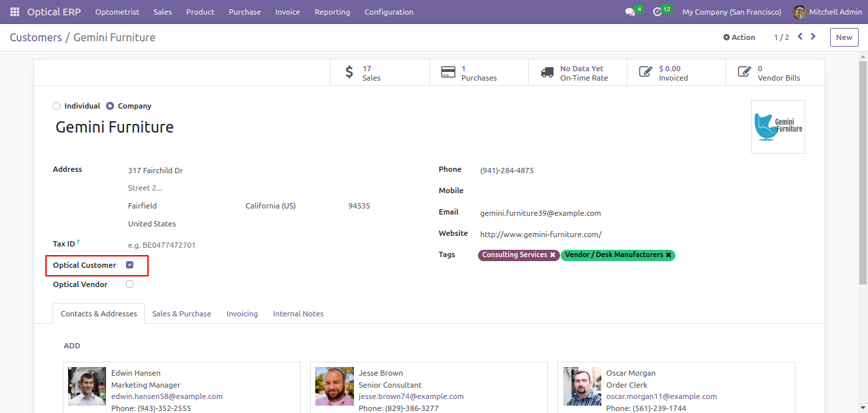Open the Invoice menu

click(287, 12)
